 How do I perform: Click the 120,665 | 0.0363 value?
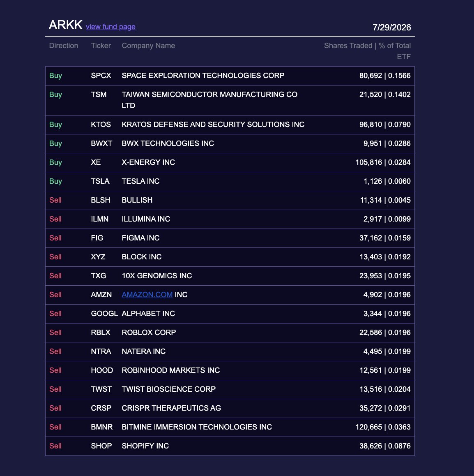383,427
